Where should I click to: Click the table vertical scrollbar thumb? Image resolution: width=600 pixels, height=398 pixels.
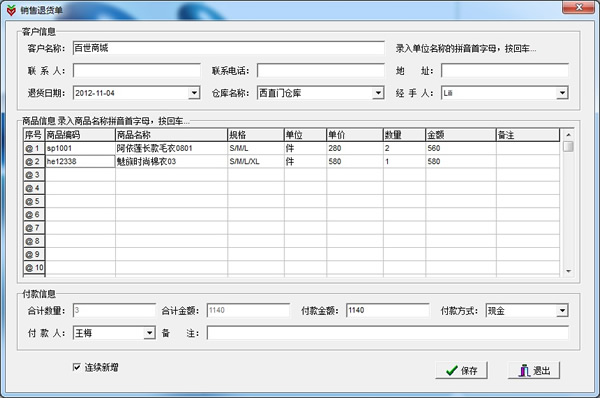pos(569,147)
